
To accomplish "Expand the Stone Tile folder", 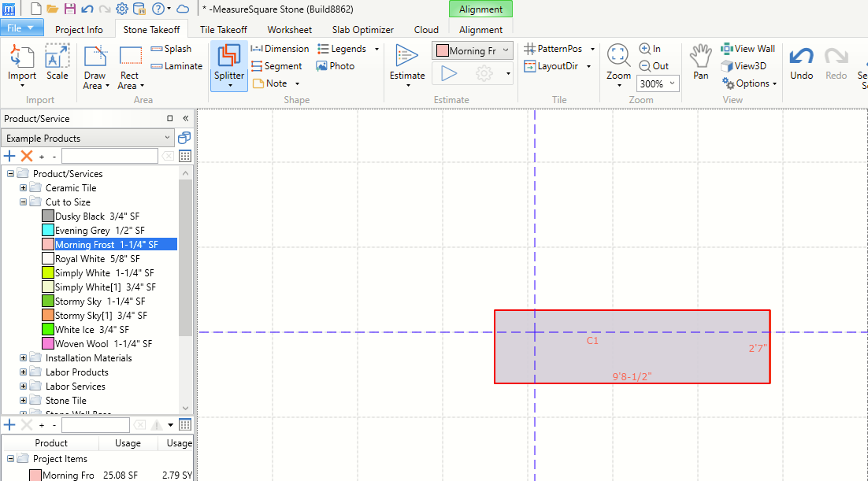I will [x=24, y=400].
